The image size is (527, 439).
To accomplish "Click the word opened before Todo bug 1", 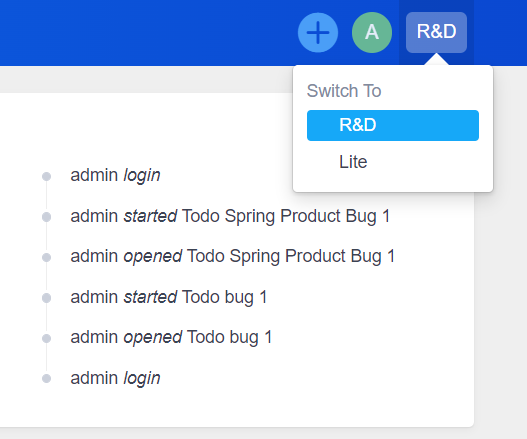I will 153,337.
